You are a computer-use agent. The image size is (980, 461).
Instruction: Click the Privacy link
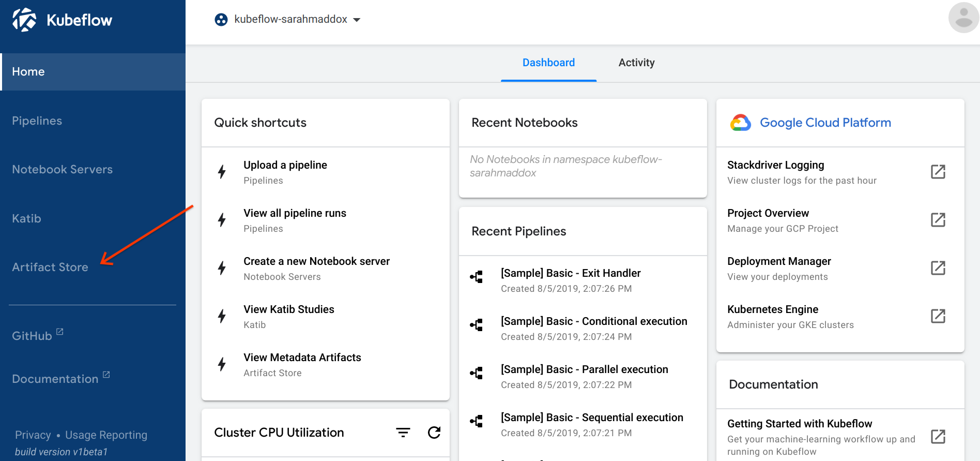coord(33,435)
